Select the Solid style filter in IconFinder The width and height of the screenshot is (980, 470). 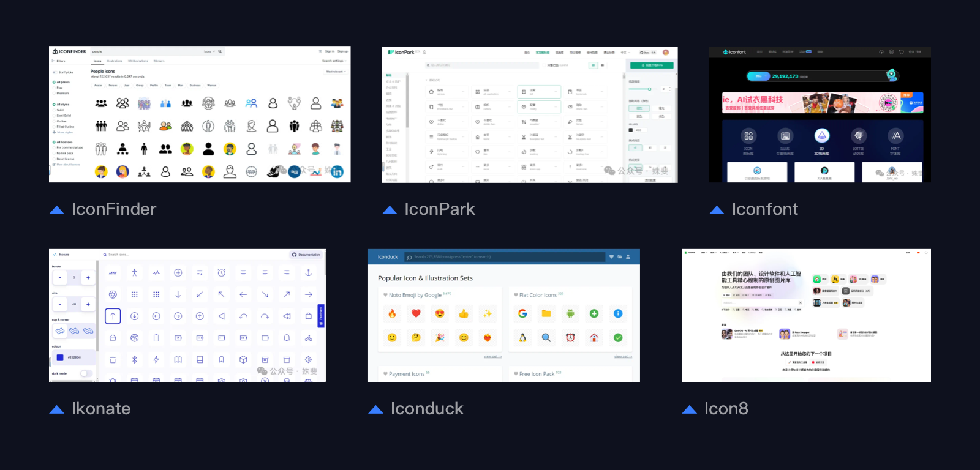[58, 110]
